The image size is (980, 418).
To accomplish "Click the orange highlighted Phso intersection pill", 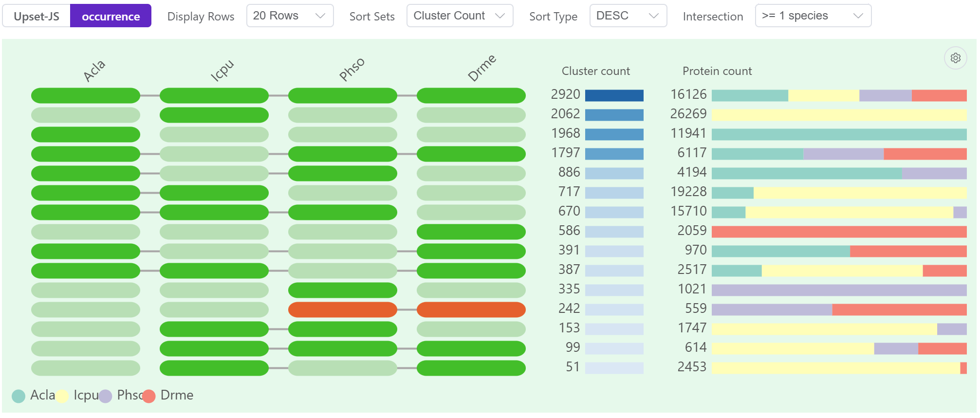I will click(342, 309).
